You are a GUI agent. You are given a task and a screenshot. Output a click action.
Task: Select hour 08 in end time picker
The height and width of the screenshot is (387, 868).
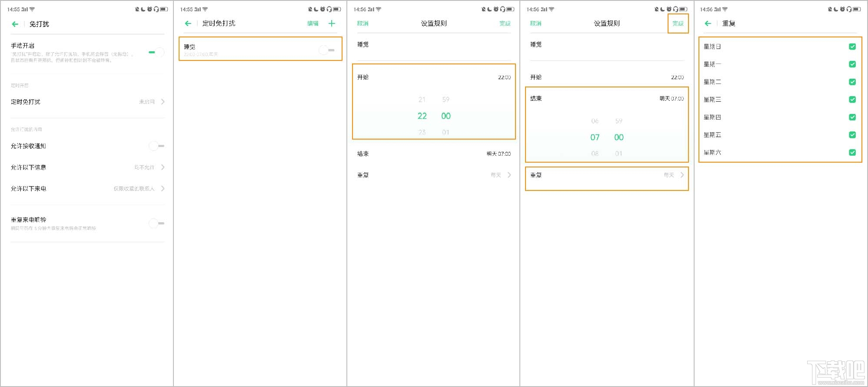pyautogui.click(x=595, y=153)
